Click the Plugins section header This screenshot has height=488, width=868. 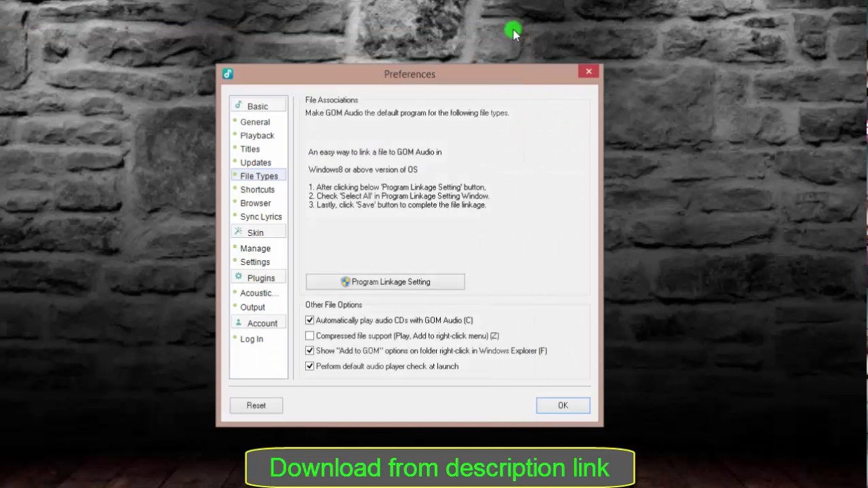pos(258,278)
